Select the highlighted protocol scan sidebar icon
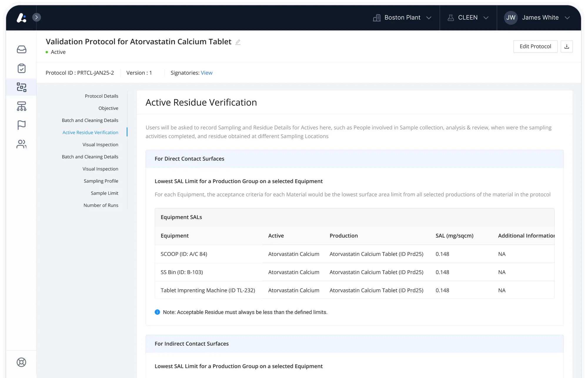 coord(21,87)
